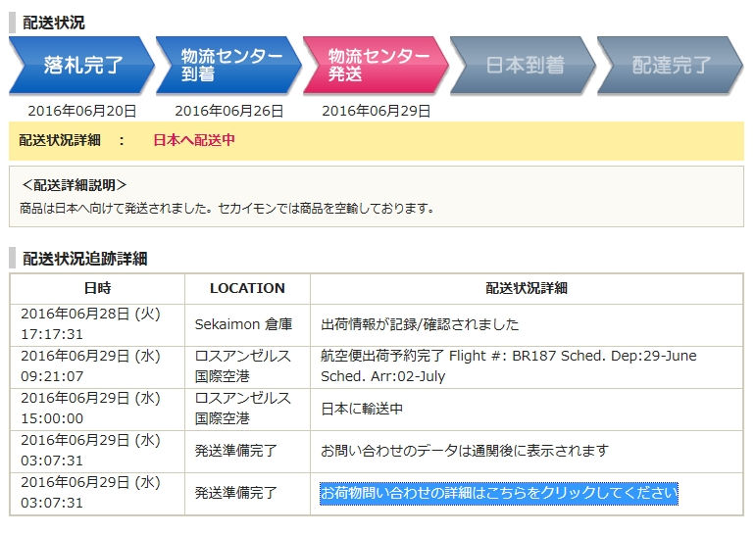Click the 配送状況追跡詳細 section heading
The width and height of the screenshot is (756, 534).
85,259
